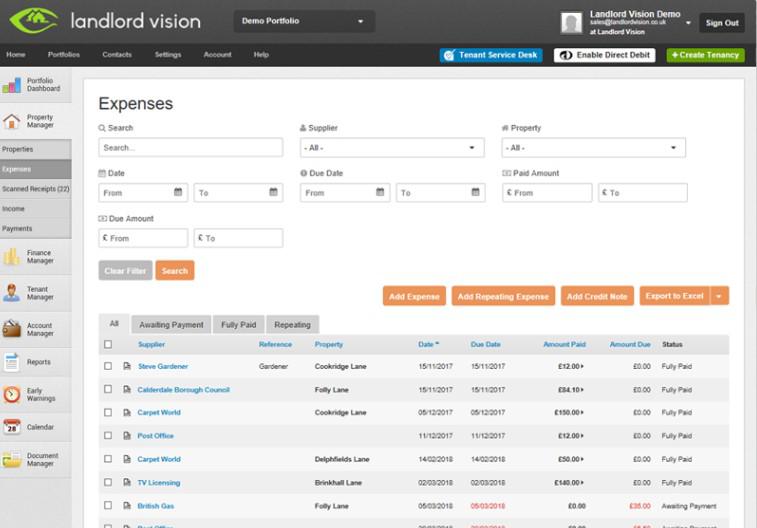The width and height of the screenshot is (757, 528).
Task: Open Portfolios top menu
Action: [x=64, y=55]
